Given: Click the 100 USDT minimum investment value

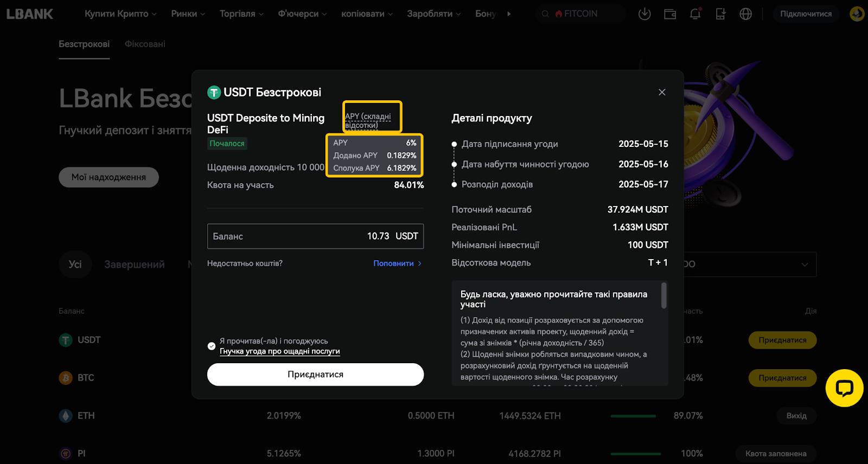Looking at the screenshot, I should pyautogui.click(x=648, y=245).
